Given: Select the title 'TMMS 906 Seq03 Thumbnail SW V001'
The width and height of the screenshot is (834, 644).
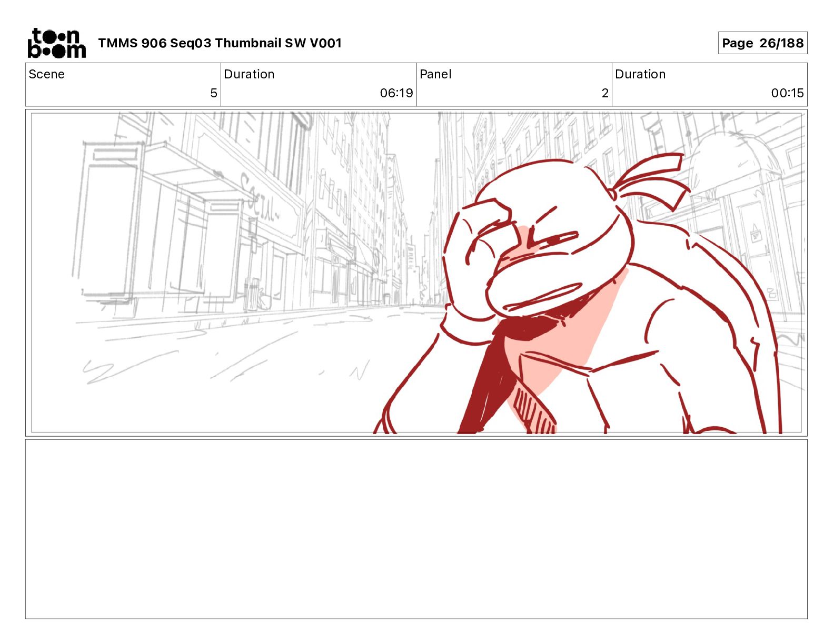Looking at the screenshot, I should [x=220, y=43].
